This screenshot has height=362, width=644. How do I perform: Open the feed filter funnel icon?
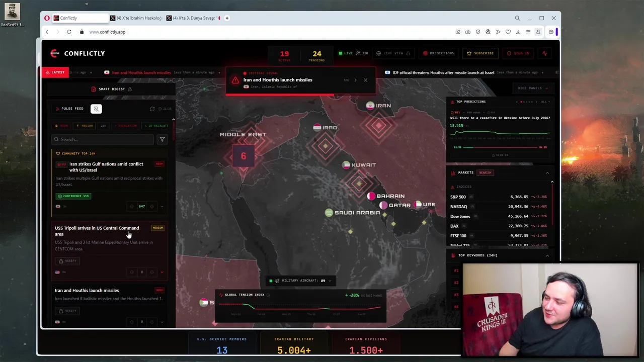(162, 139)
